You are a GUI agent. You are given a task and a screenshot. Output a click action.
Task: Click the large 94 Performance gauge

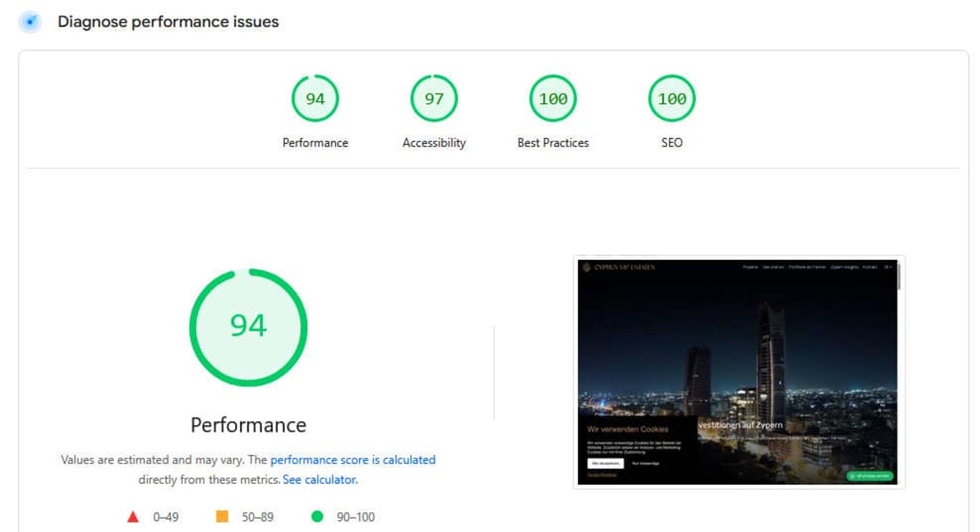coord(248,327)
